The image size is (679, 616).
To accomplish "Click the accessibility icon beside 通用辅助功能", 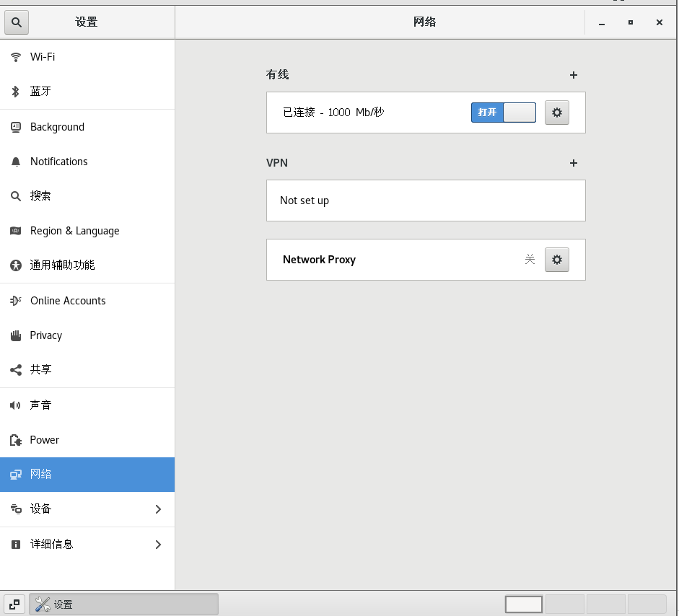I will (16, 265).
